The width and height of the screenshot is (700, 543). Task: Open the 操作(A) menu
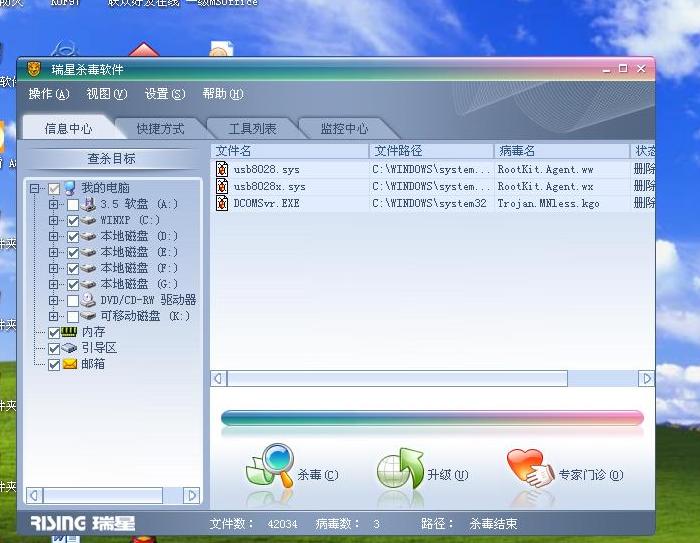tap(49, 94)
